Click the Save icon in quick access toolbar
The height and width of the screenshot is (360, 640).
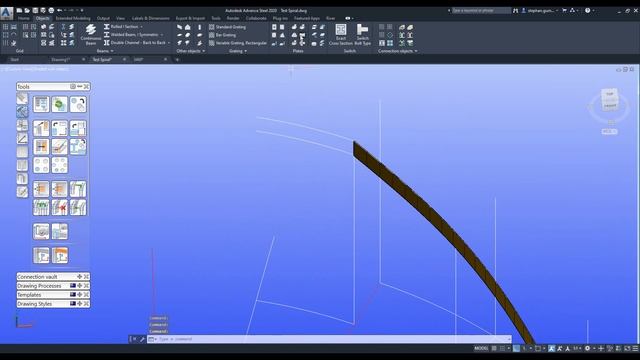35,10
